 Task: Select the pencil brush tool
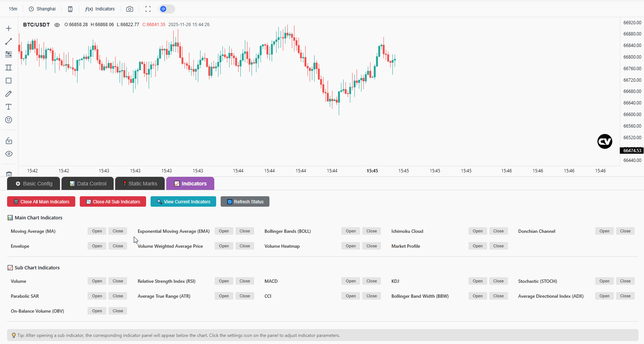[x=9, y=94]
